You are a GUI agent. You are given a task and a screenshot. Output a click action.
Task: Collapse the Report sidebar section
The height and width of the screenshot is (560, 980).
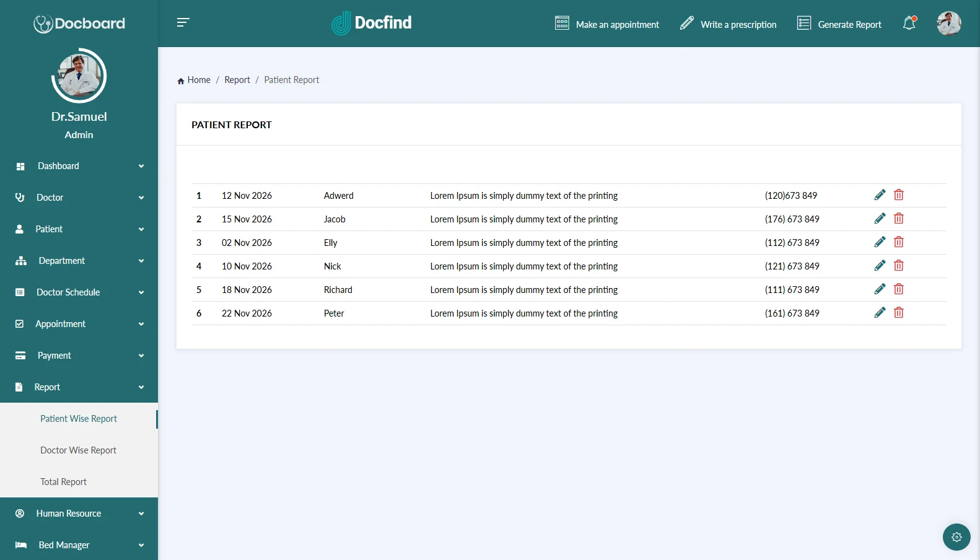[79, 387]
